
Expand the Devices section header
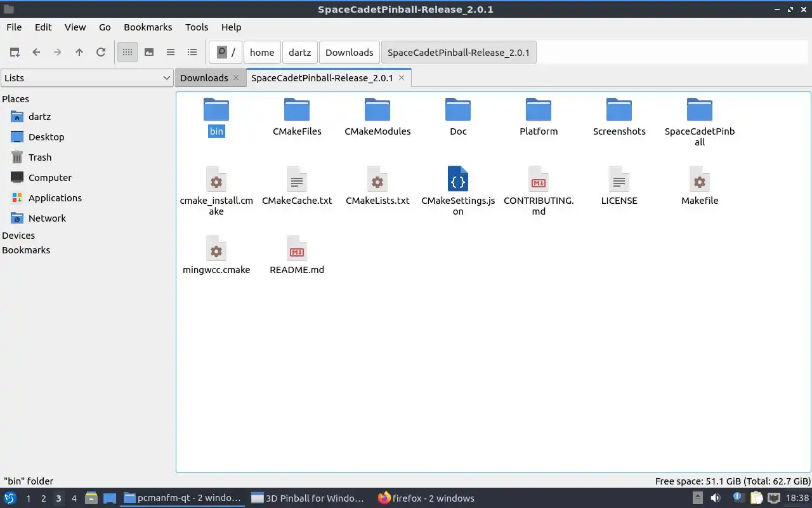pos(18,236)
